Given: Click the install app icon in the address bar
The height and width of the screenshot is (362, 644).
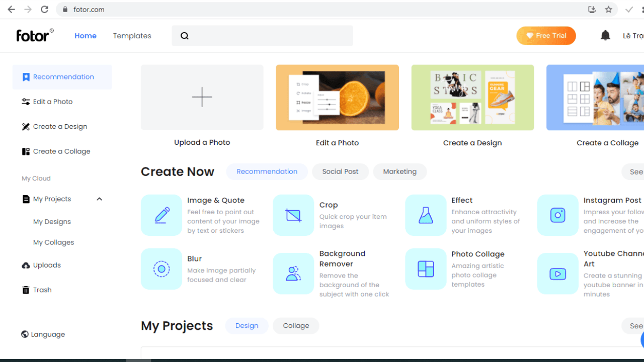Looking at the screenshot, I should pos(592,9).
